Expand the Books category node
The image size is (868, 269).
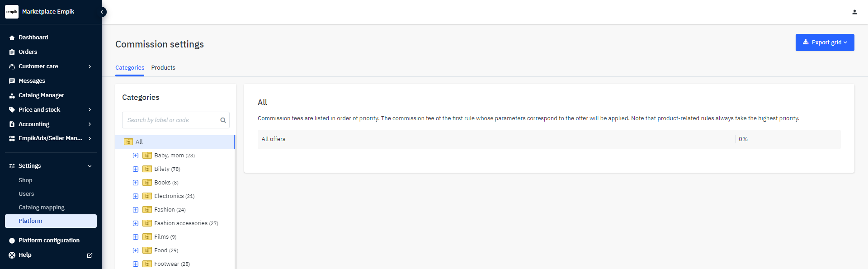tap(136, 183)
